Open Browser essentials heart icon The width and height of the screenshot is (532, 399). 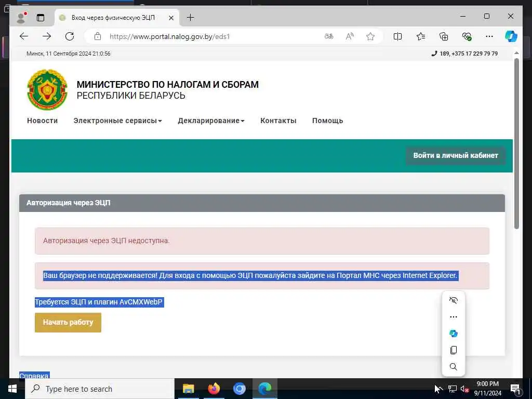pyautogui.click(x=467, y=36)
